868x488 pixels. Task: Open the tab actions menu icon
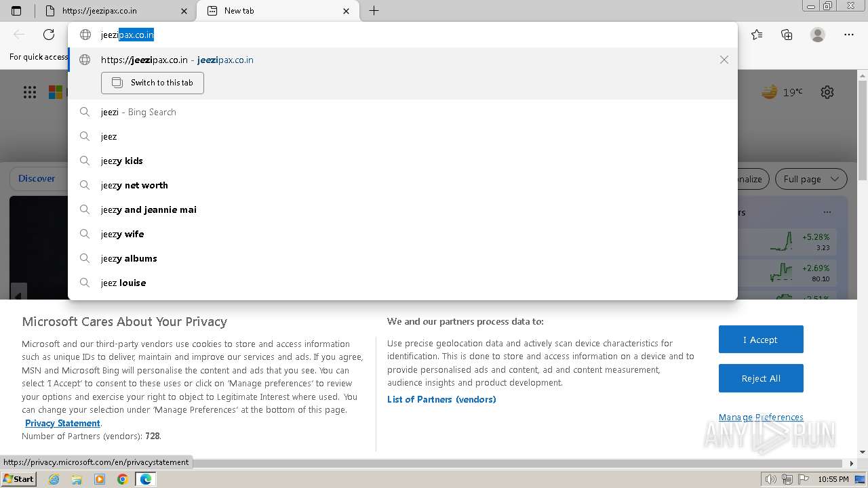(16, 11)
